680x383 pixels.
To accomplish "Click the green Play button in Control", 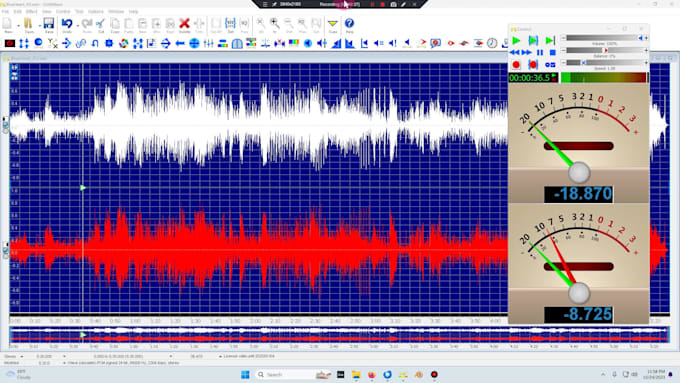I will point(516,41).
